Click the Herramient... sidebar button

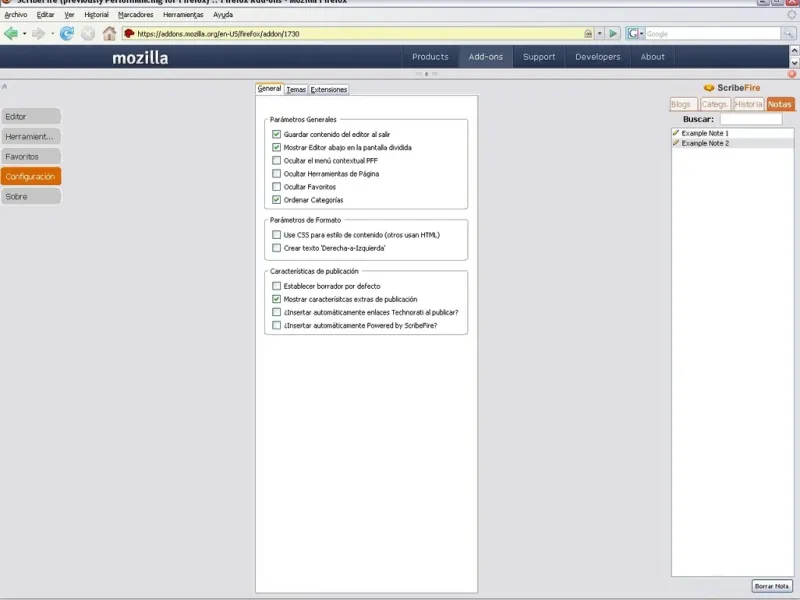click(x=31, y=136)
